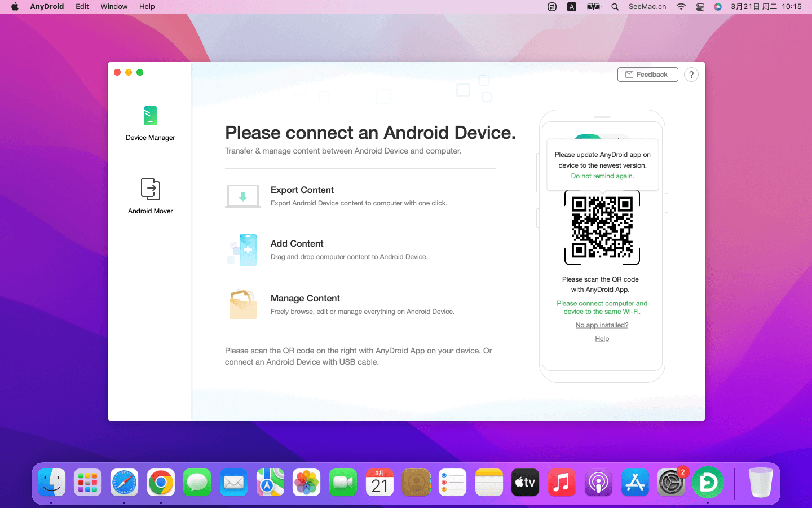
Task: Open Control Center in menu bar
Action: click(700, 7)
